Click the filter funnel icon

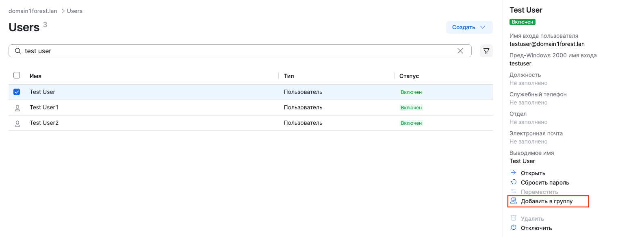coord(486,51)
